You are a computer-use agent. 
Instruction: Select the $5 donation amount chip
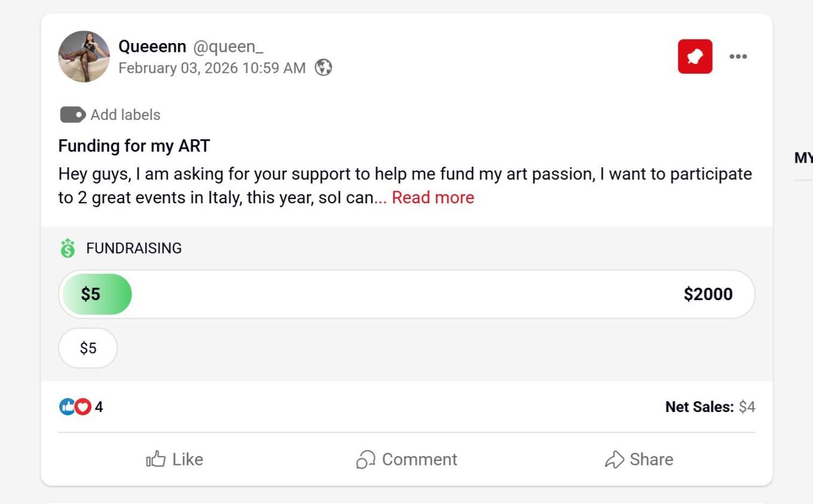pos(88,348)
